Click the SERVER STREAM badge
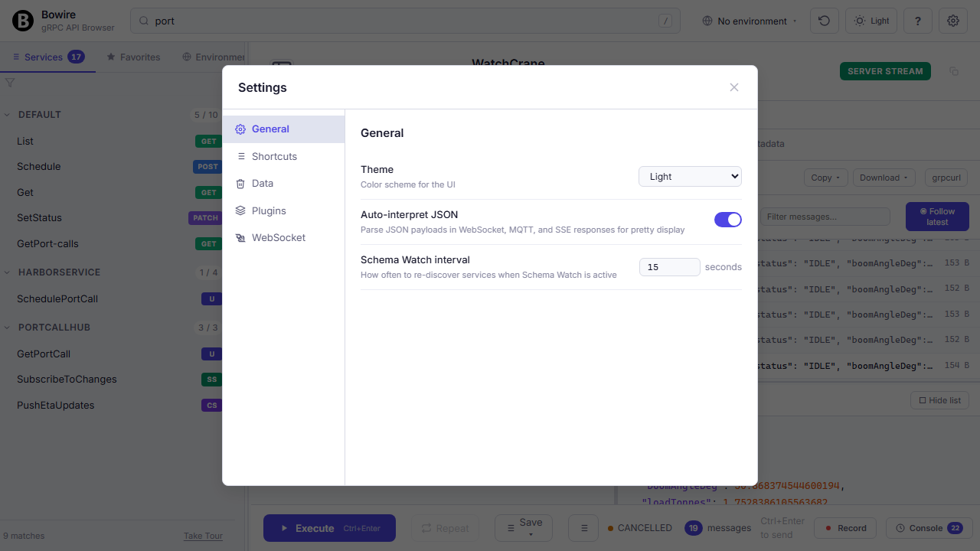Screen dimensions: 980x551 pos(885,71)
